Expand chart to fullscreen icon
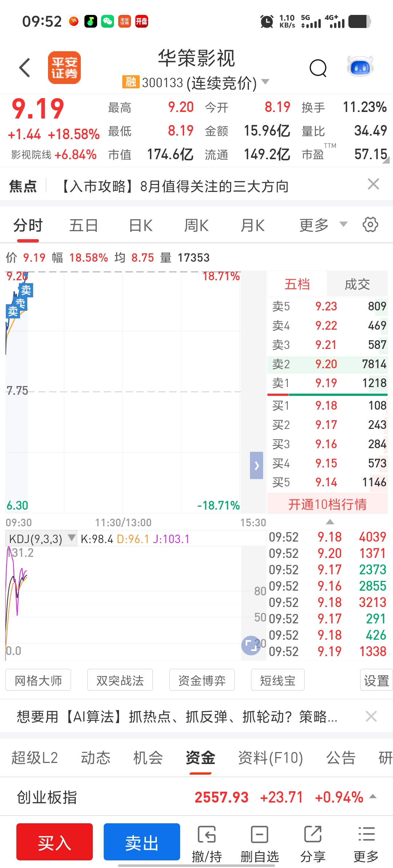393x868 pixels. pos(251,646)
